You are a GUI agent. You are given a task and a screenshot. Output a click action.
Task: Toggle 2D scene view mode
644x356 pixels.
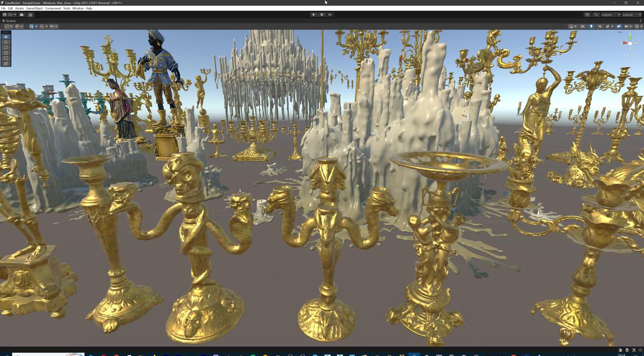[x=583, y=26]
